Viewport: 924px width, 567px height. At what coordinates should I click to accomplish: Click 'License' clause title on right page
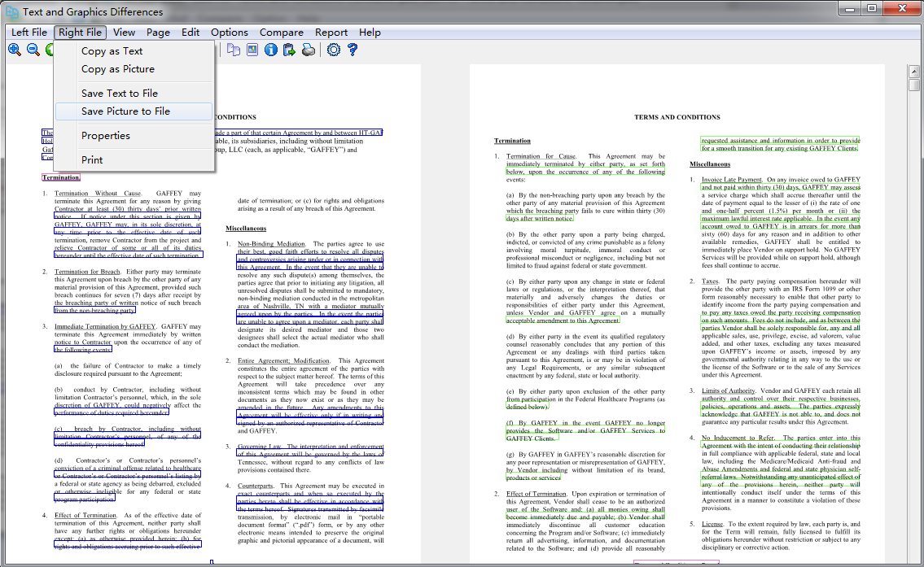(x=712, y=524)
